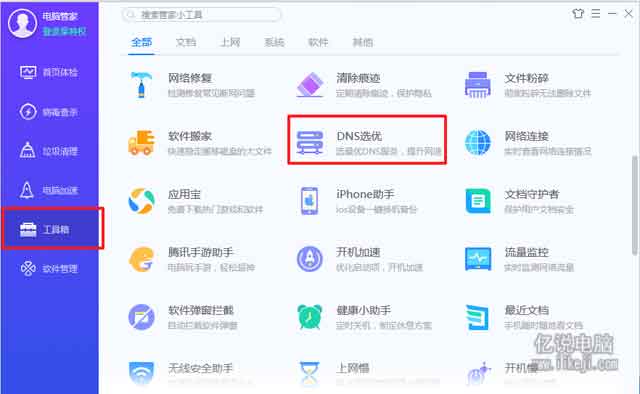Switch to the 软件 tab
The width and height of the screenshot is (640, 394).
tap(318, 42)
